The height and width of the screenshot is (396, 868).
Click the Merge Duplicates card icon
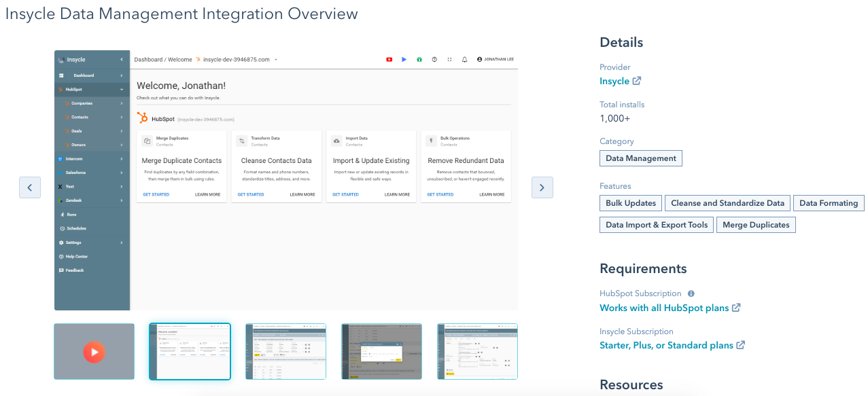coord(147,141)
